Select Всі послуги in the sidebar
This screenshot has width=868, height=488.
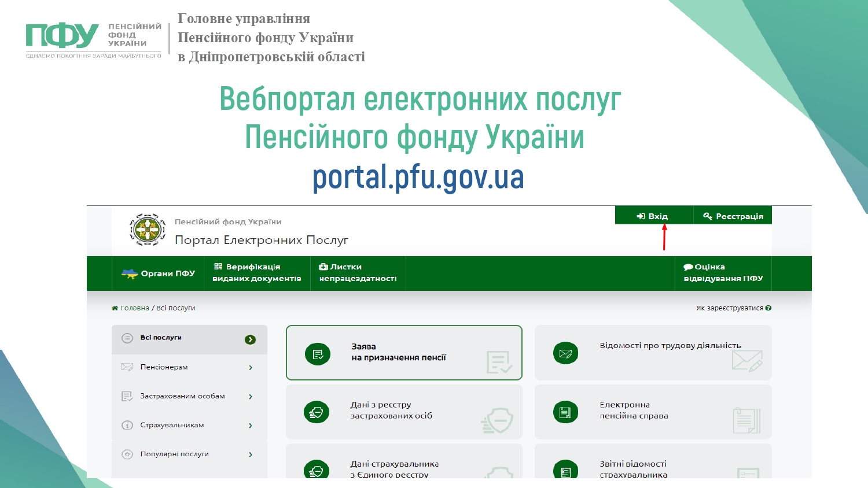[161, 338]
